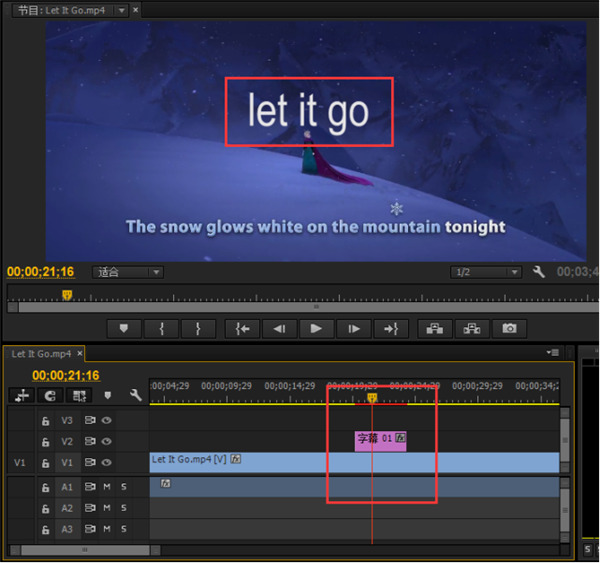Play the sequence
600x563 pixels.
[x=316, y=328]
